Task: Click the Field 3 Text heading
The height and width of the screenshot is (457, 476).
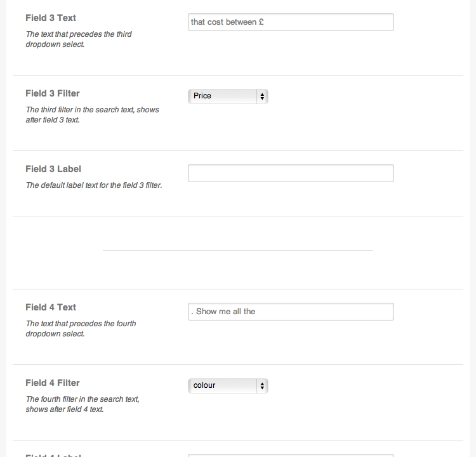Action: pyautogui.click(x=51, y=18)
